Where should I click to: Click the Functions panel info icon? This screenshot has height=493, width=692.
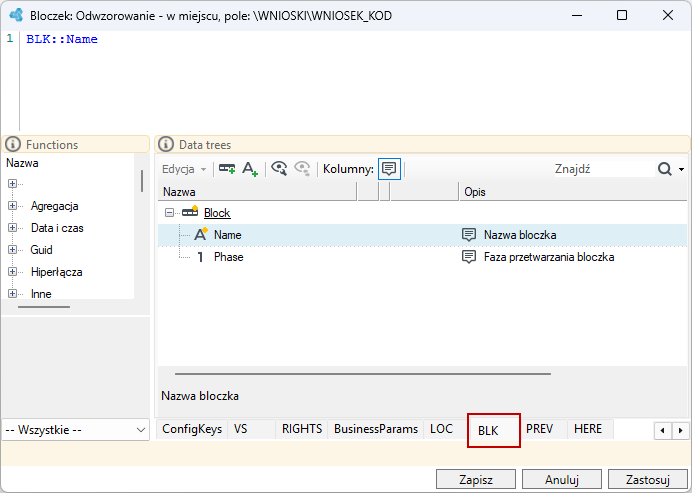(13, 144)
